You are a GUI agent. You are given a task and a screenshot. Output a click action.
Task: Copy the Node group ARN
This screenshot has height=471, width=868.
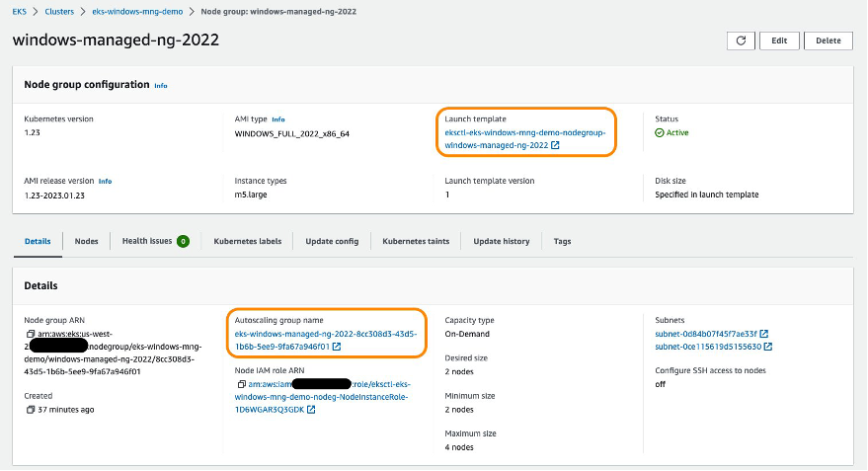point(31,335)
